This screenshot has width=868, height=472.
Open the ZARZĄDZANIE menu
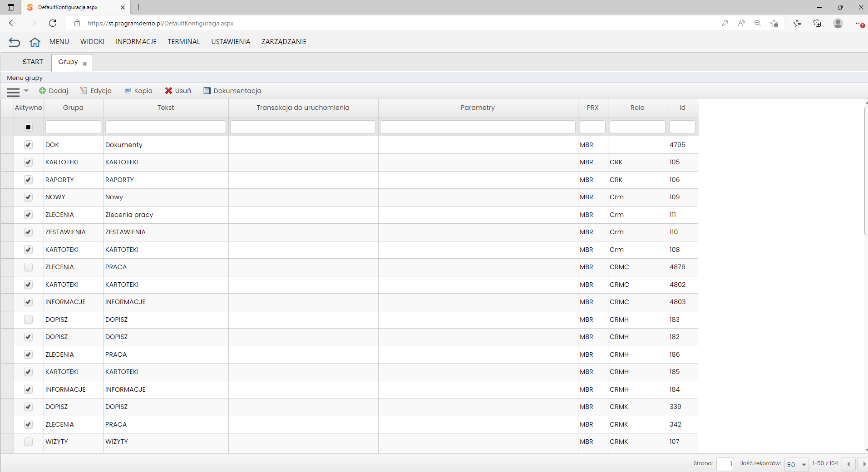pyautogui.click(x=284, y=42)
